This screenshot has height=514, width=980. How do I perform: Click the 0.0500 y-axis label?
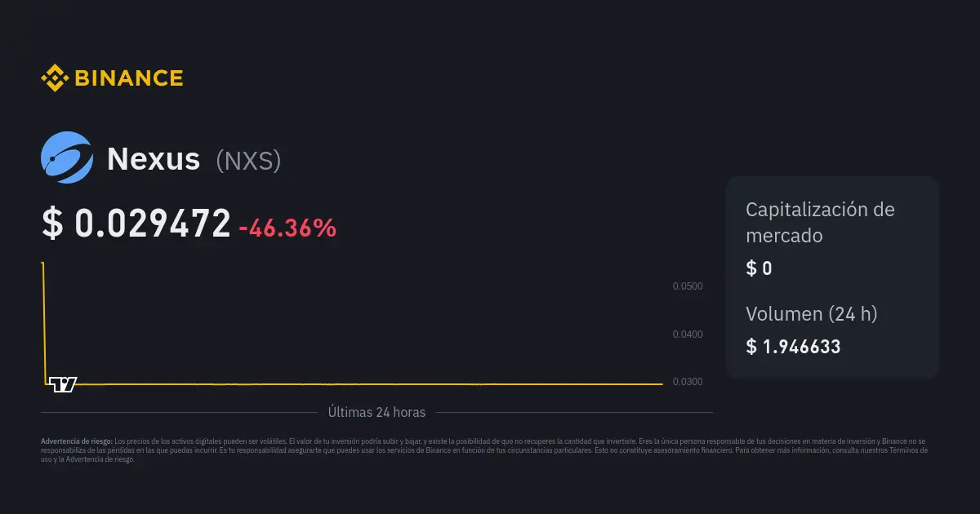688,286
